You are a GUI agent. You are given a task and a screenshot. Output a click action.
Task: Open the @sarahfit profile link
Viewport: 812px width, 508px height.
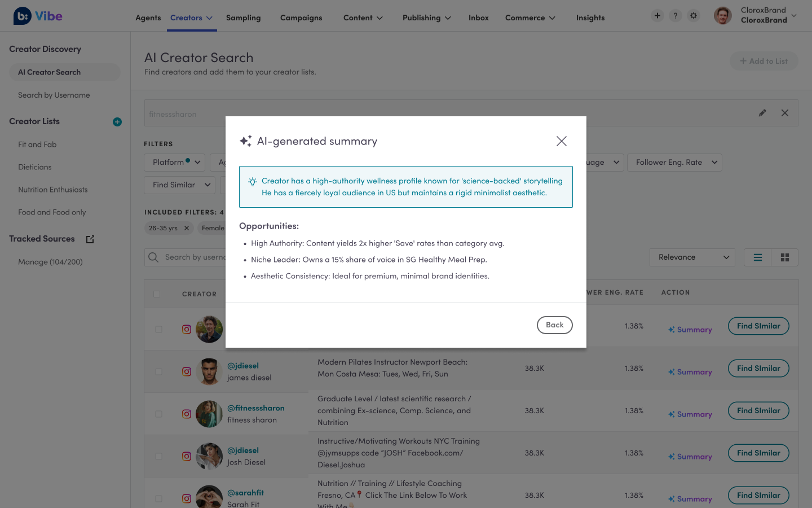point(245,493)
